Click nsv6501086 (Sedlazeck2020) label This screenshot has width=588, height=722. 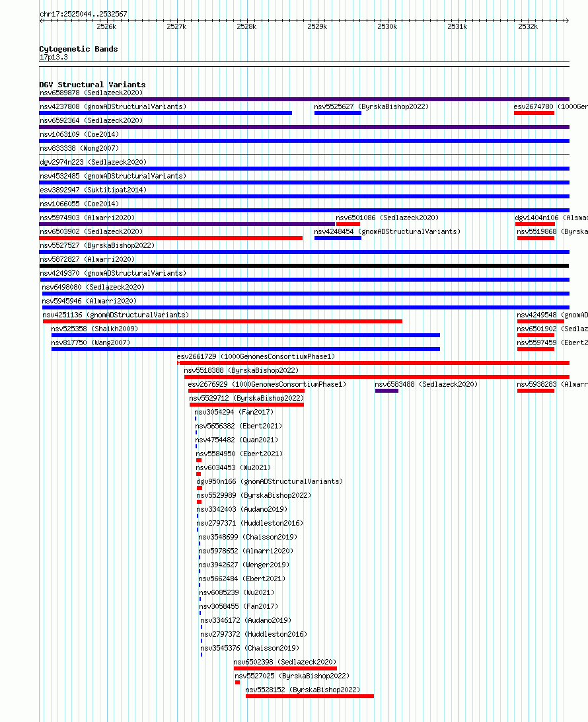387,218
